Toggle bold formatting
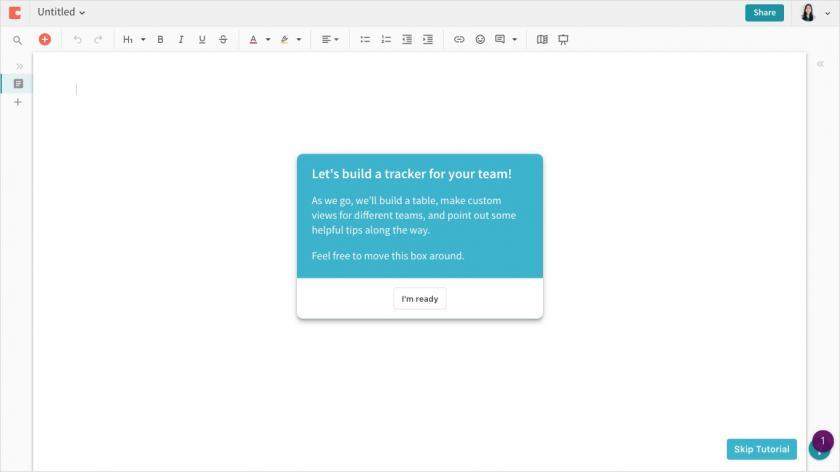This screenshot has width=840, height=472. coord(160,39)
